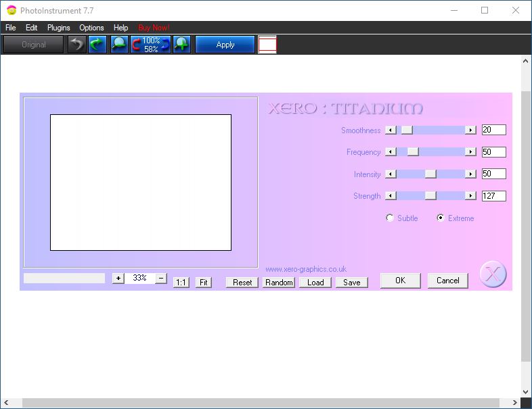The image size is (532, 409).
Task: Click the Frequency slider thumb
Action: point(413,152)
